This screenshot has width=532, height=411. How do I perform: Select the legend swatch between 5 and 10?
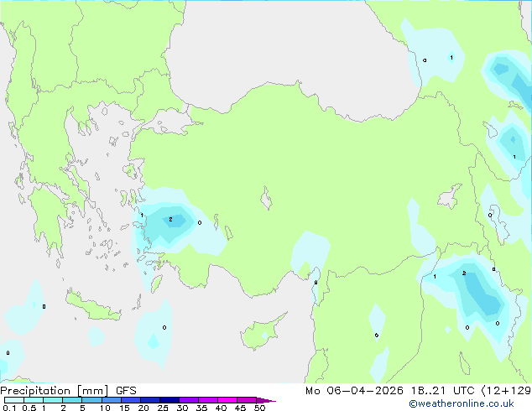click(91, 400)
